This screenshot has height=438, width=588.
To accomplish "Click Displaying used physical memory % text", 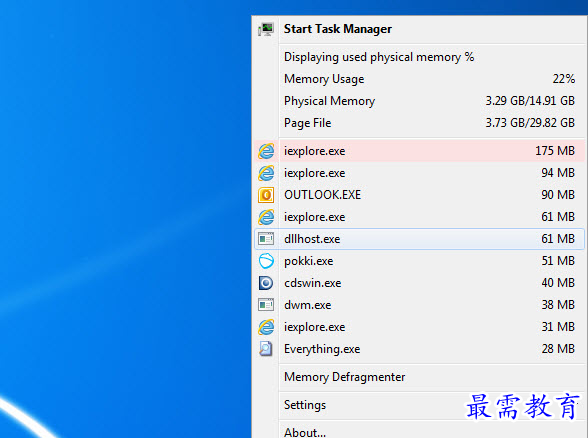I will [x=379, y=57].
